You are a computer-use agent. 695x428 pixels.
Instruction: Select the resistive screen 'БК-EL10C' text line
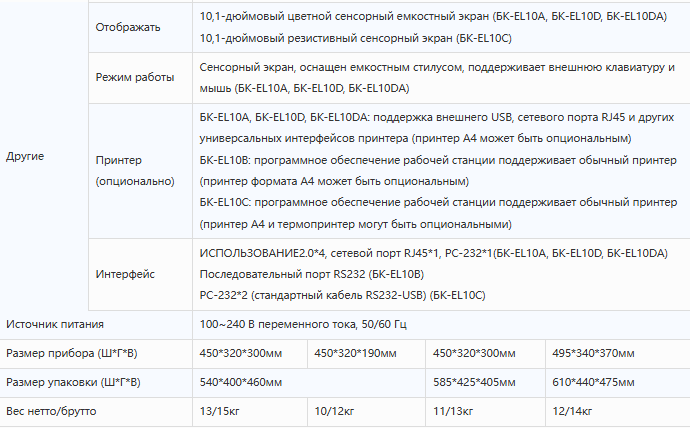point(355,38)
